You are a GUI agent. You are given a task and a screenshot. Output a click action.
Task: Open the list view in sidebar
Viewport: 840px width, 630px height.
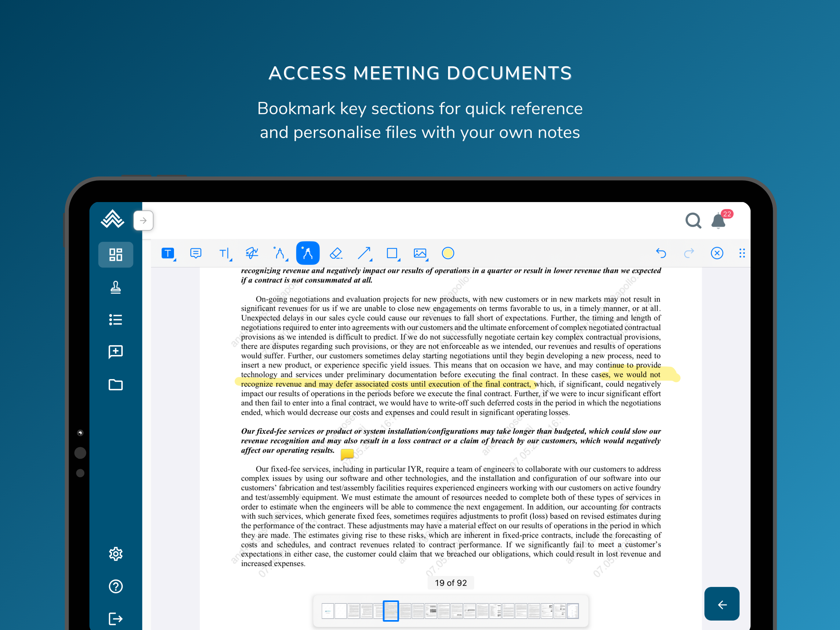tap(115, 319)
